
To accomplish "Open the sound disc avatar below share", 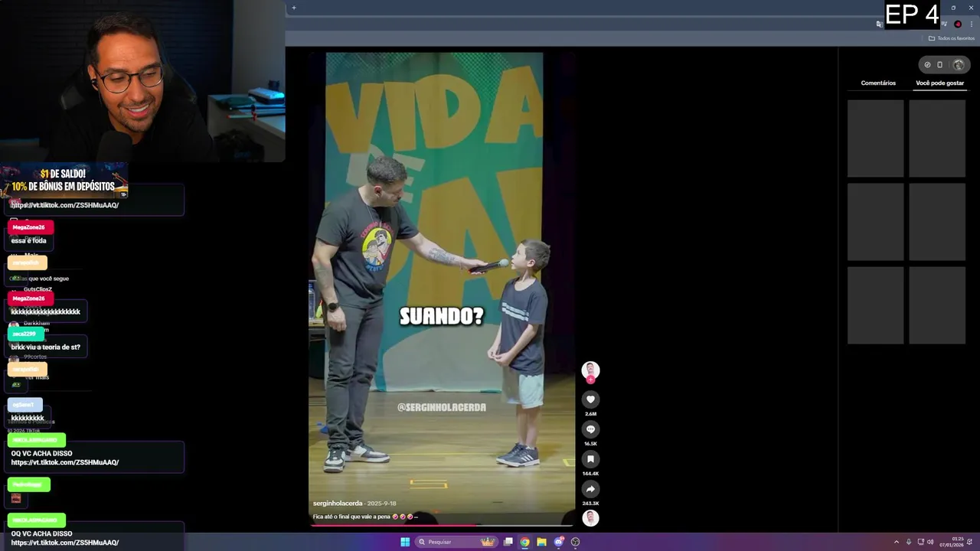I will (x=590, y=518).
